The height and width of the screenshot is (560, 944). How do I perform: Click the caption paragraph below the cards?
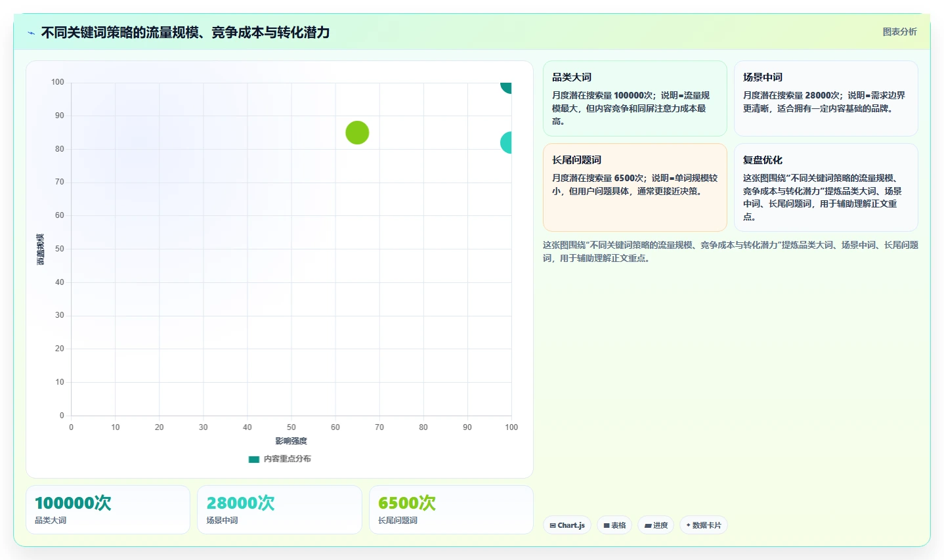pyautogui.click(x=730, y=251)
